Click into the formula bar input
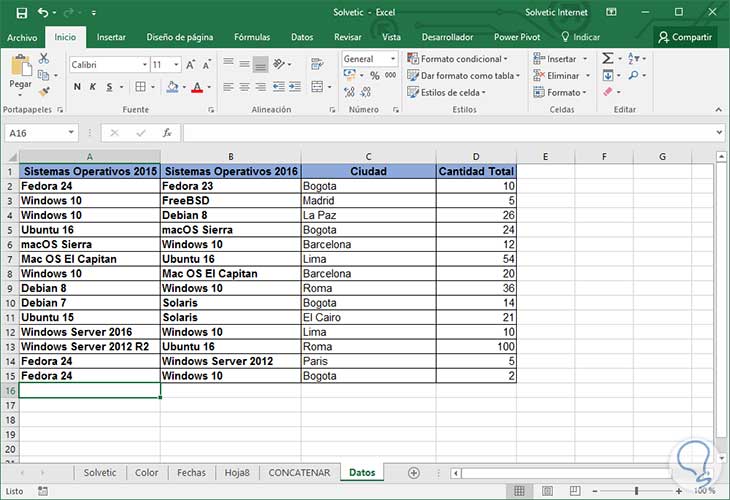730x500 pixels. click(447, 133)
